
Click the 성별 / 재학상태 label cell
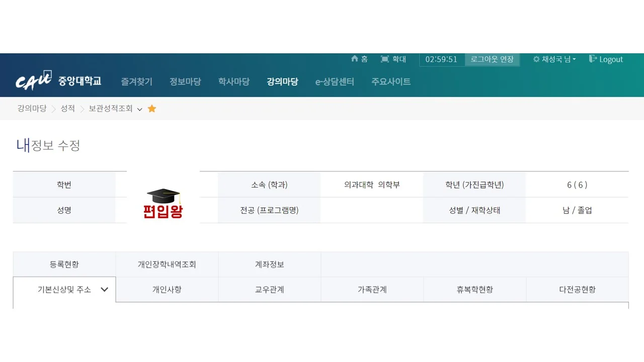[x=474, y=210]
